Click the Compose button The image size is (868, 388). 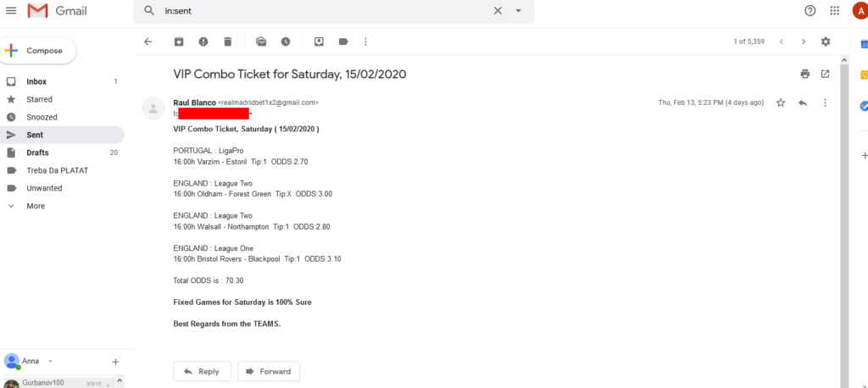click(39, 51)
